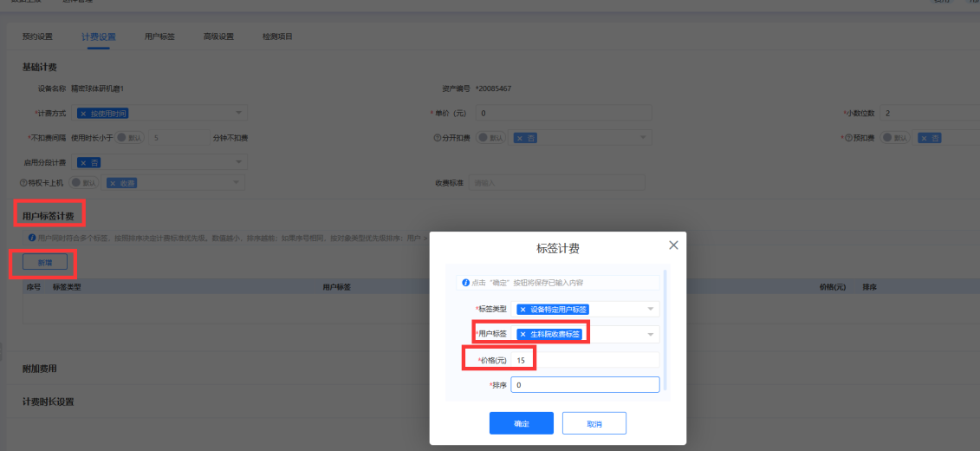
Task: Expand the 用户标签 dropdown in the dialog
Action: click(650, 334)
